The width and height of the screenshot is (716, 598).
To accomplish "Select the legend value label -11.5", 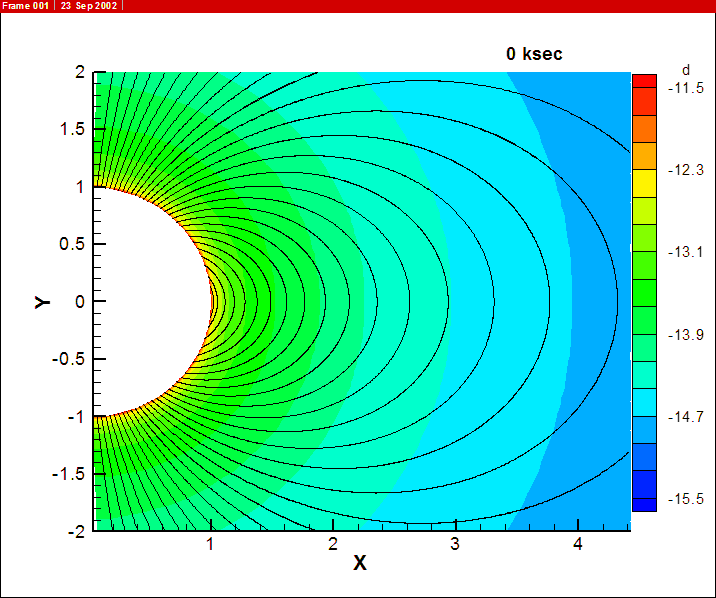I will tap(687, 88).
